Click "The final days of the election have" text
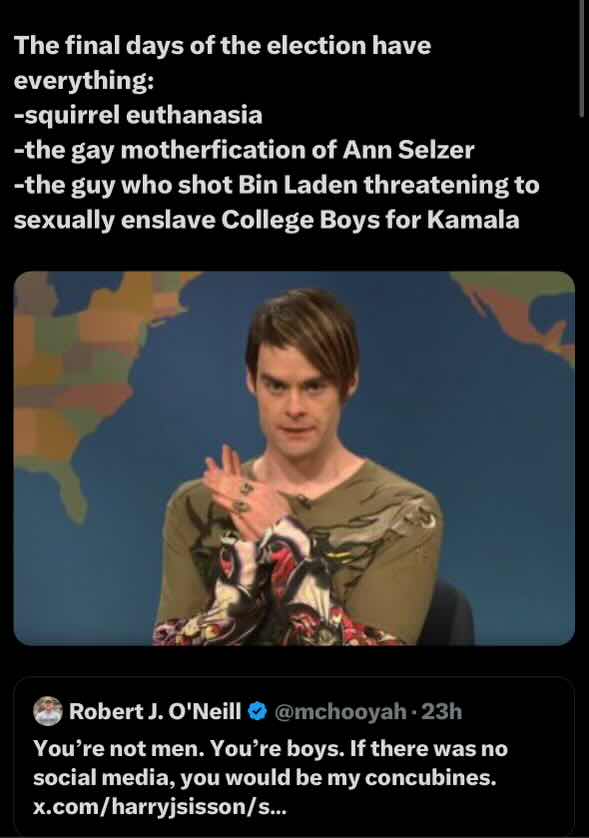Screen dimensions: 589x838 [222, 45]
